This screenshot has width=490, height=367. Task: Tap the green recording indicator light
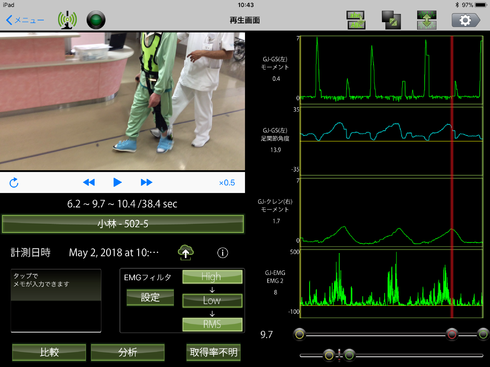pyautogui.click(x=96, y=20)
